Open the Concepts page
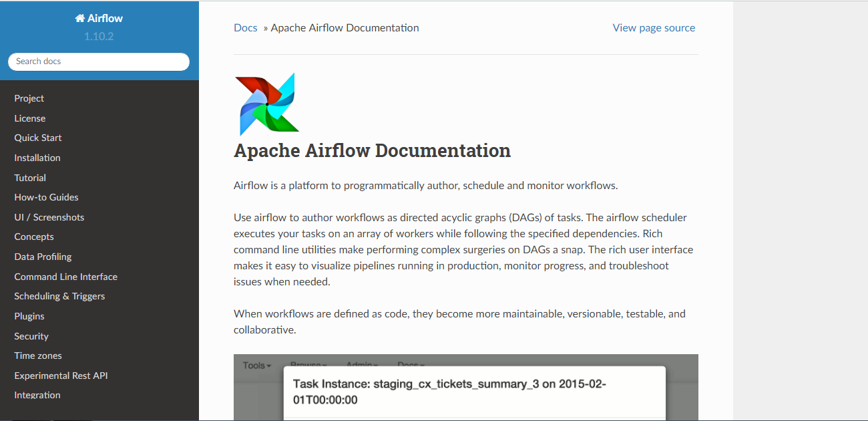Viewport: 868px width, 421px height. 34,237
